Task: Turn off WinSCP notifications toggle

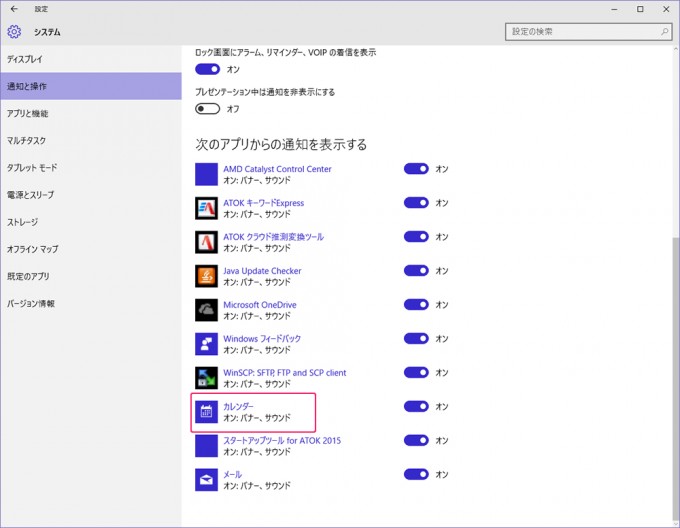Action: pyautogui.click(x=416, y=372)
